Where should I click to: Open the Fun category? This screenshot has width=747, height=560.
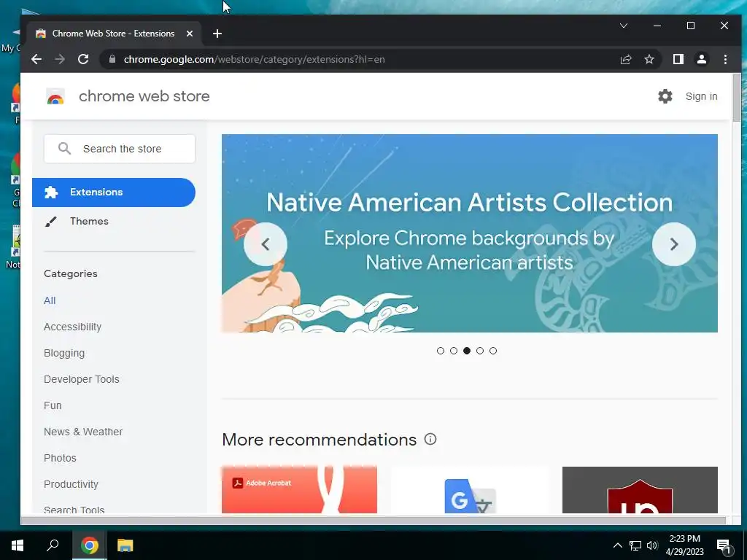pos(53,405)
